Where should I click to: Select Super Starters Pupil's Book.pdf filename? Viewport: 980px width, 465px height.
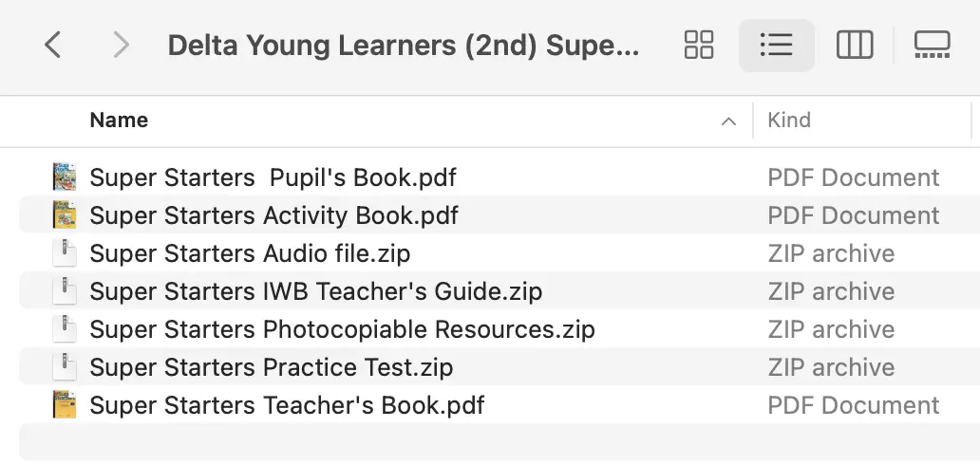(273, 177)
